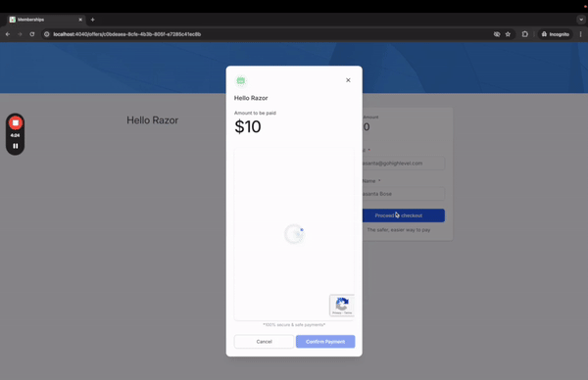This screenshot has height=380, width=588.
Task: Click the Cancel button in payment modal
Action: click(x=264, y=342)
